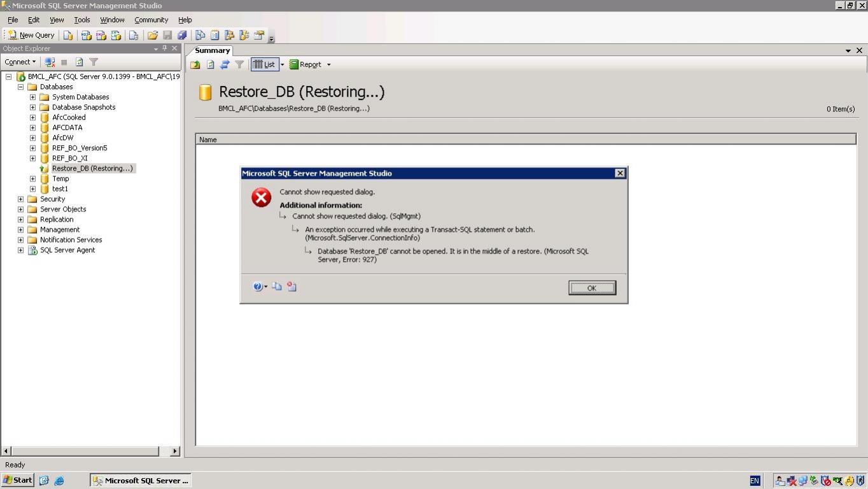Expand the SQL Server Agent node

coord(20,250)
